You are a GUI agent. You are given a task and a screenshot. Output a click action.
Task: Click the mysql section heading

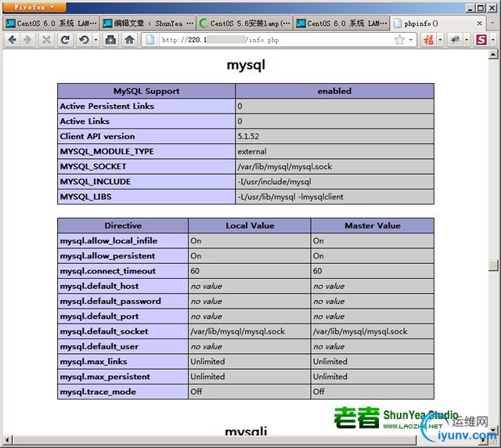[x=246, y=65]
